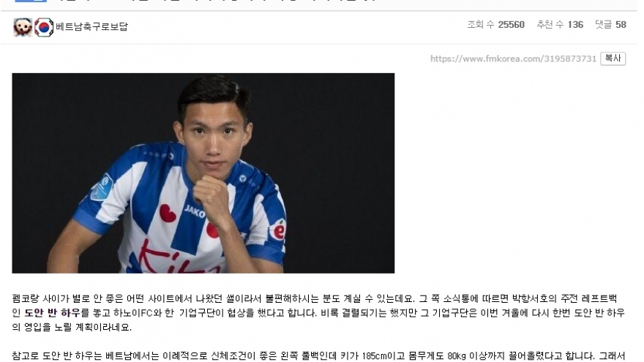
Task: Click the cut-off post title at the top
Action: (x=214, y=1)
